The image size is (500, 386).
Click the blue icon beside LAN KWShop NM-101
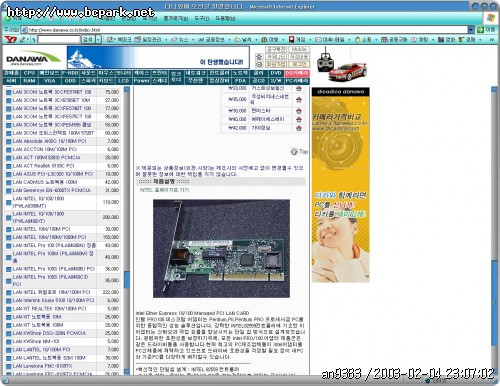click(x=9, y=342)
